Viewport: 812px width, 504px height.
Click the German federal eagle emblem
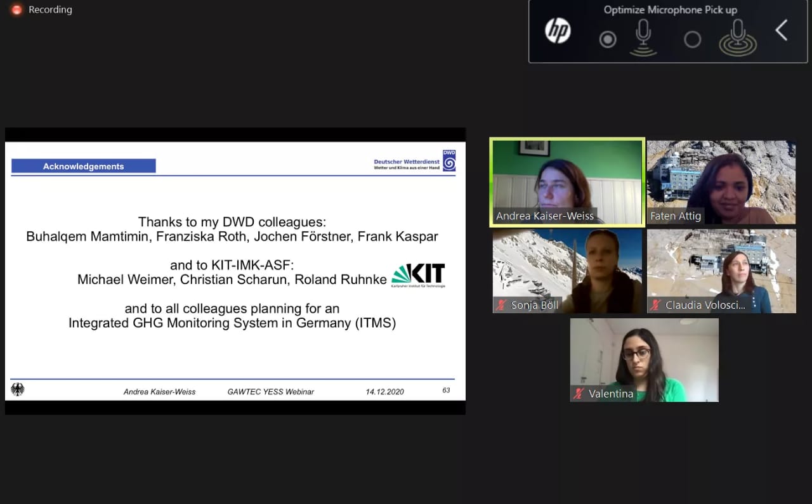pyautogui.click(x=18, y=390)
